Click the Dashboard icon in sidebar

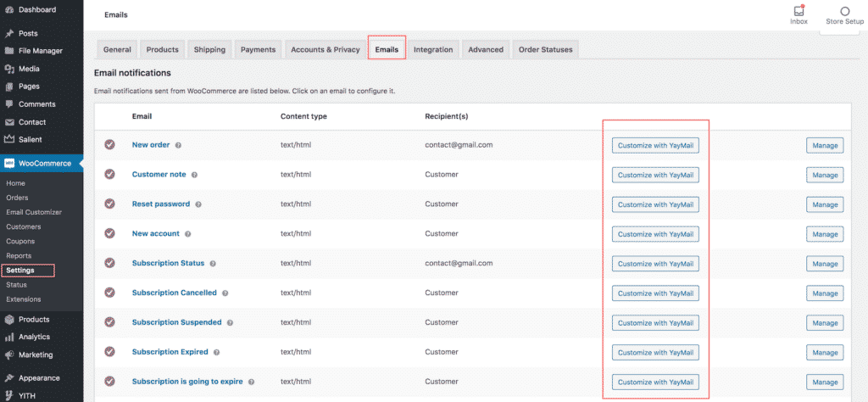click(x=8, y=10)
